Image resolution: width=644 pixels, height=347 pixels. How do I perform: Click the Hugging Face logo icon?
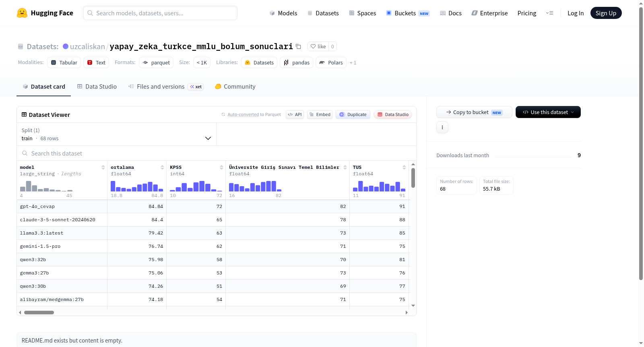click(22, 13)
